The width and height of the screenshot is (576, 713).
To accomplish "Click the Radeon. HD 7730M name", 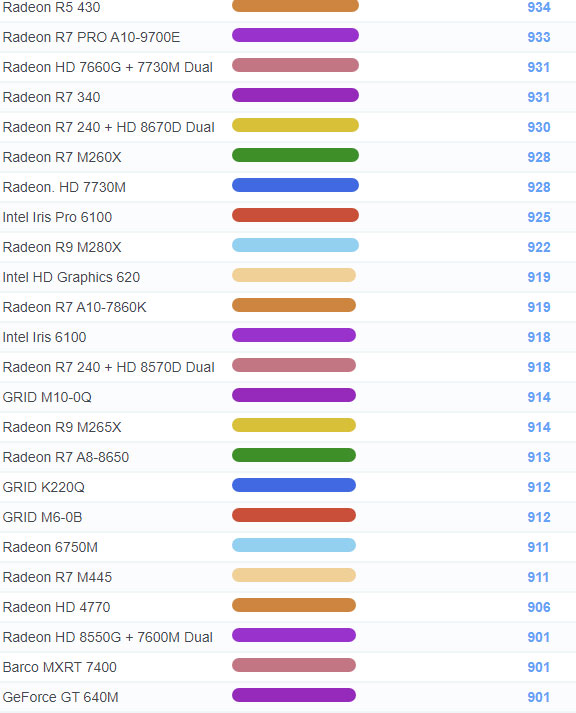I will coord(64,187).
